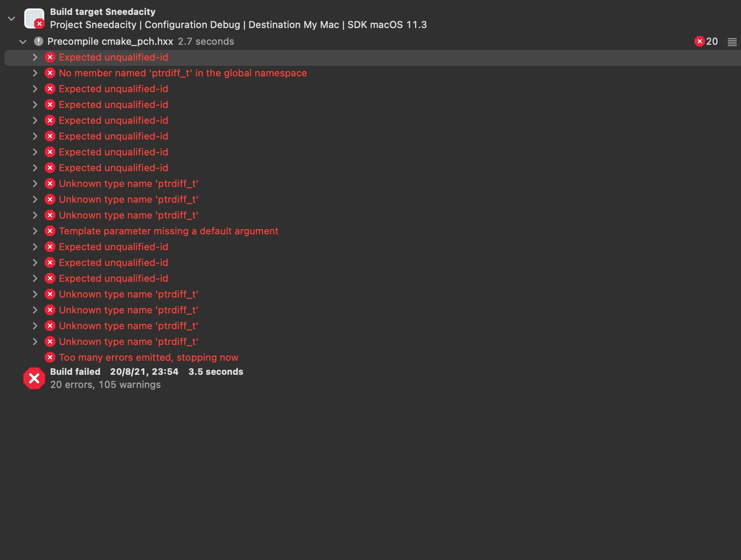Open the activity log filter icon
The width and height of the screenshot is (741, 560).
[x=732, y=41]
